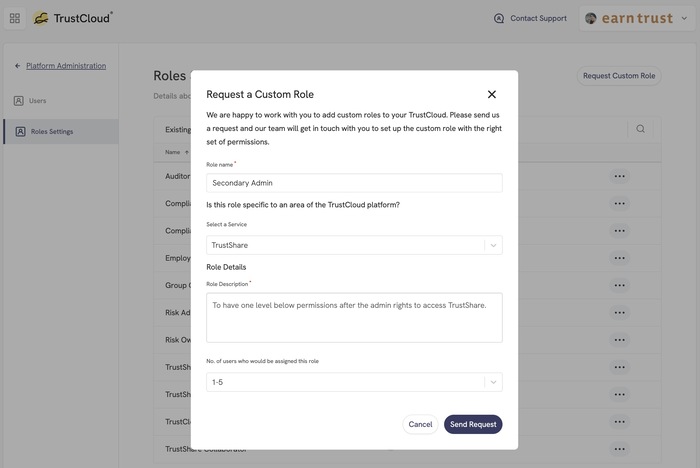
Task: Click the Roles page heading
Action: [x=170, y=76]
